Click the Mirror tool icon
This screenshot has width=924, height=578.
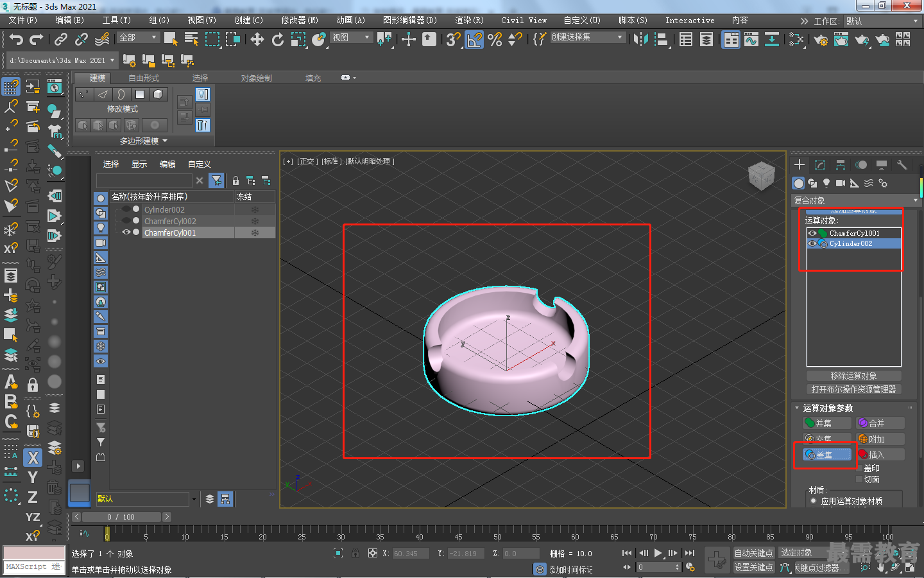(x=640, y=40)
